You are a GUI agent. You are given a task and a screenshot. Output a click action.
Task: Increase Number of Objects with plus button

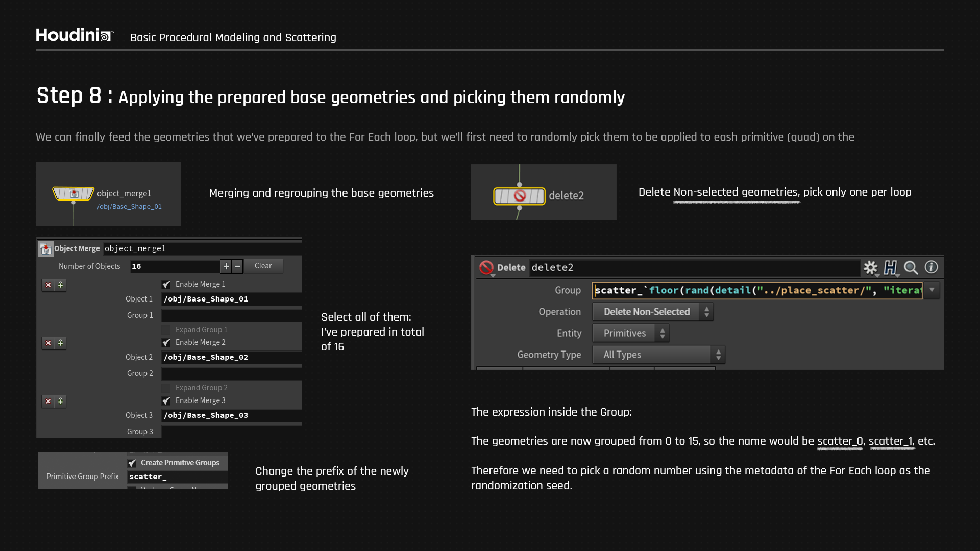[x=226, y=266]
